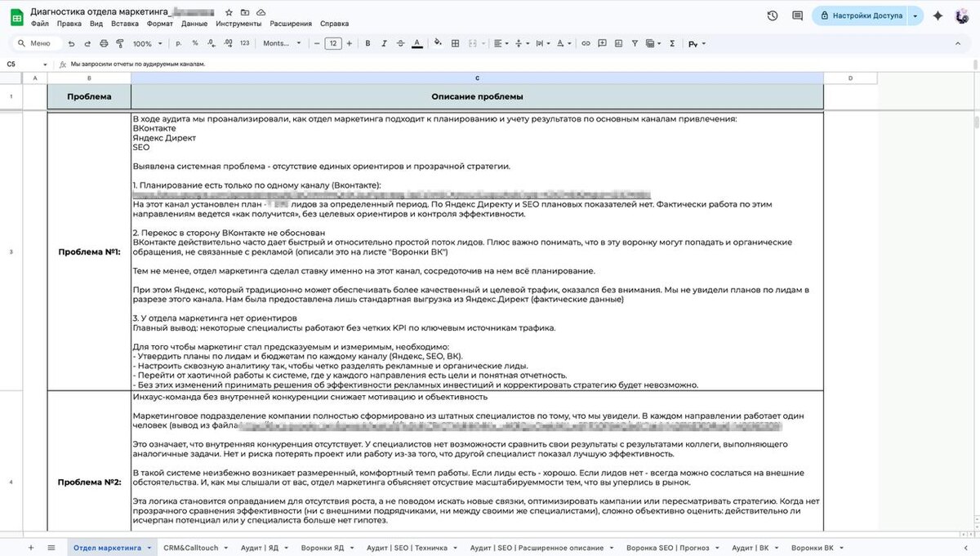Insert a link with the link icon
The height and width of the screenshot is (556, 980).
click(585, 43)
